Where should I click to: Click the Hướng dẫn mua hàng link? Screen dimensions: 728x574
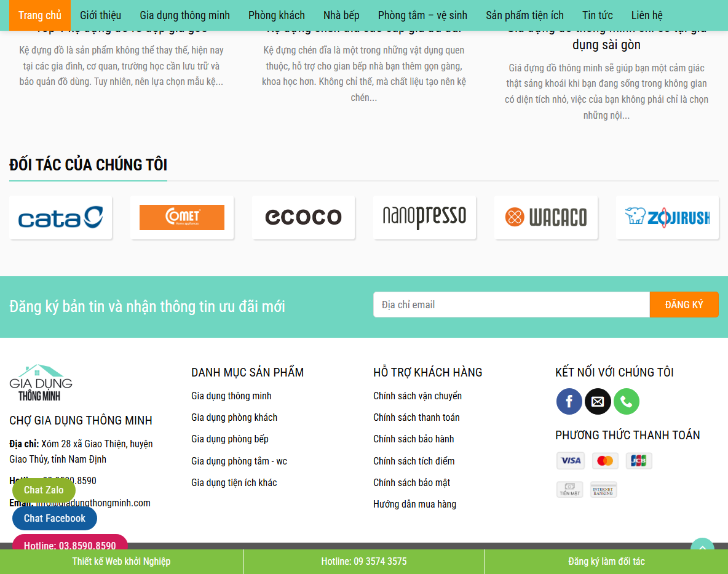coord(414,504)
